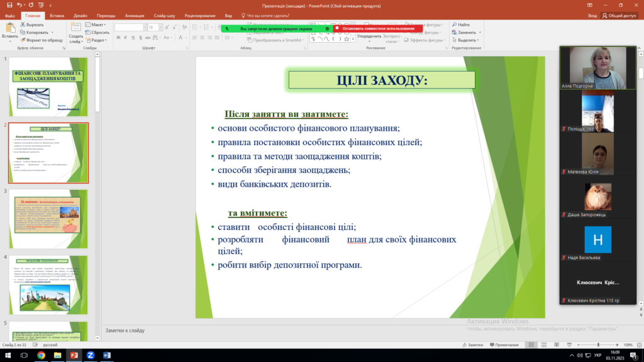Switch to the Анимация ribbon tab

[x=135, y=16]
